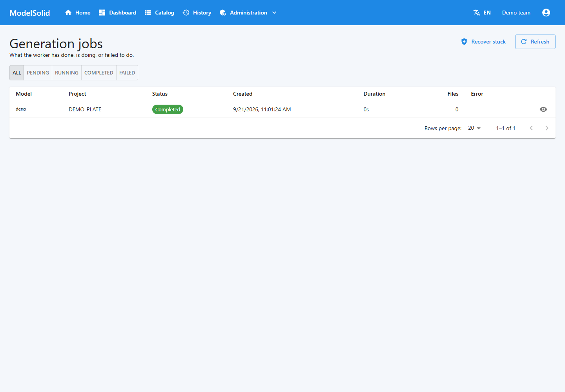
Task: Click the Created column header
Action: coord(243,94)
